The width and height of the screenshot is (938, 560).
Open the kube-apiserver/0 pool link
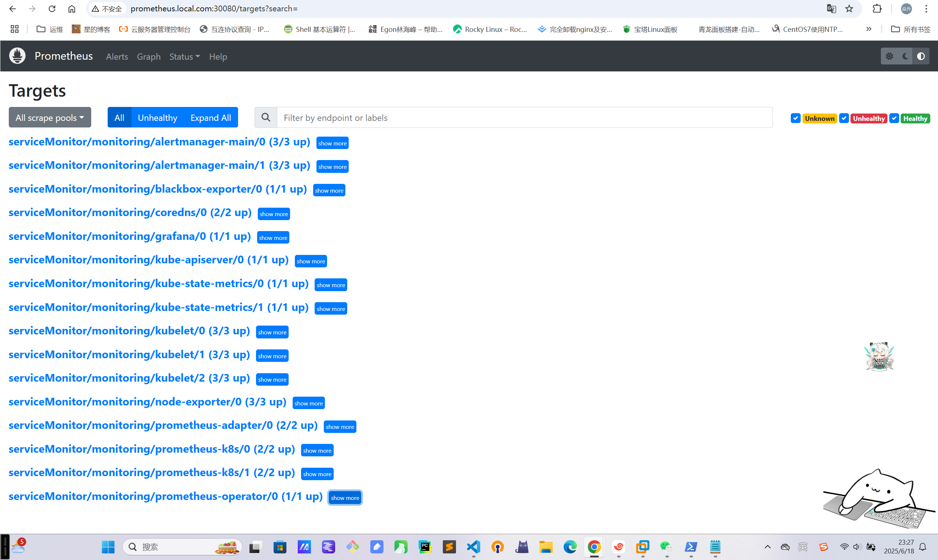point(149,260)
